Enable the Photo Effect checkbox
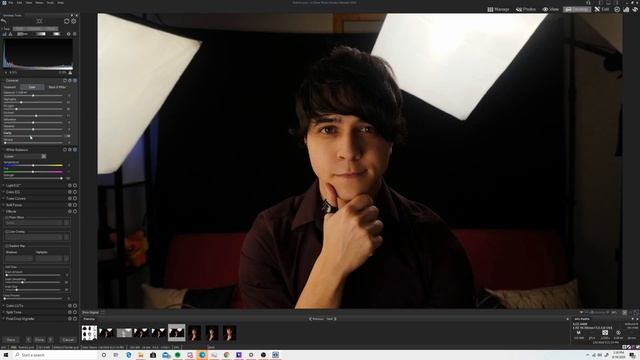640x360 pixels. coord(7,218)
